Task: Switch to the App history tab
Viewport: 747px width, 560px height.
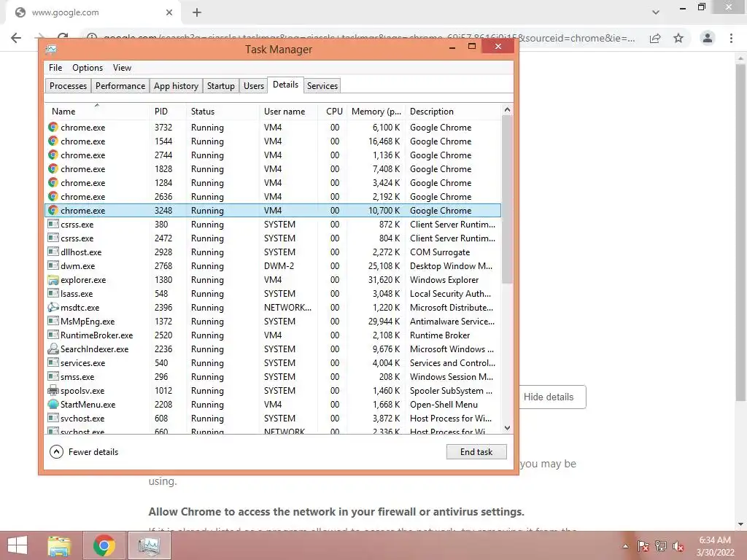Action: (176, 86)
